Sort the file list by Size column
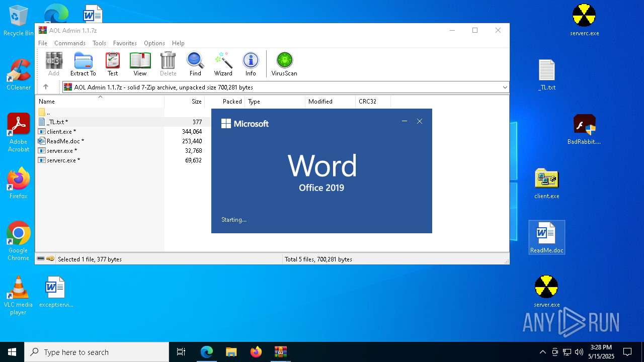The image size is (644, 362). 185,102
